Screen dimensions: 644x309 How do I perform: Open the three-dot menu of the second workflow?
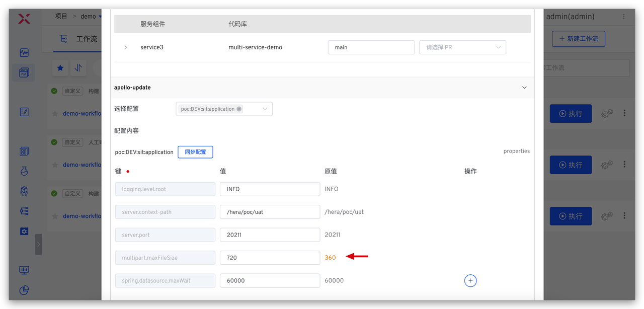coord(624,165)
